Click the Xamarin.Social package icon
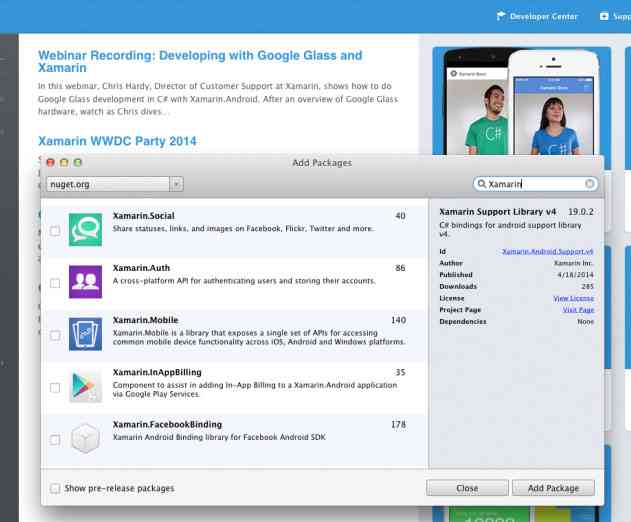Image resolution: width=631 pixels, height=522 pixels. [85, 229]
